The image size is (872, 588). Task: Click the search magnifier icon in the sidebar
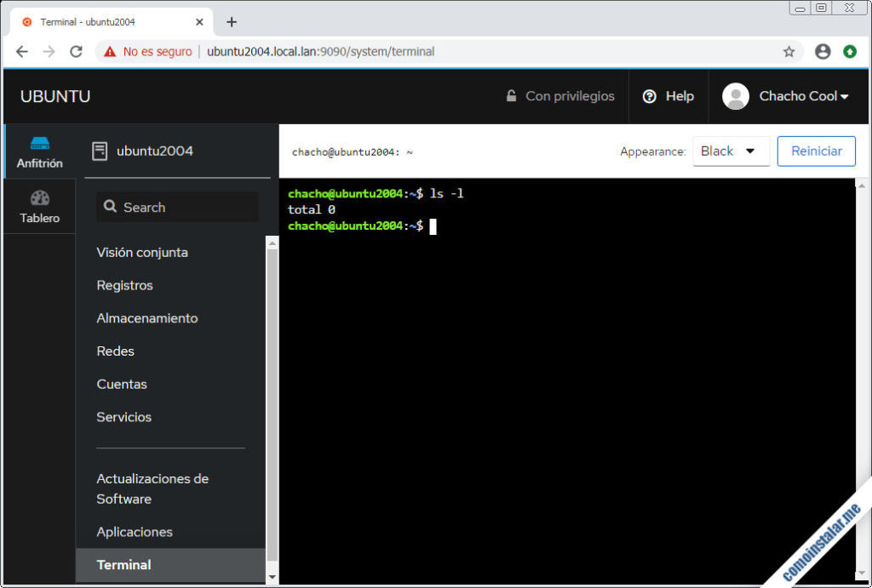pos(110,207)
